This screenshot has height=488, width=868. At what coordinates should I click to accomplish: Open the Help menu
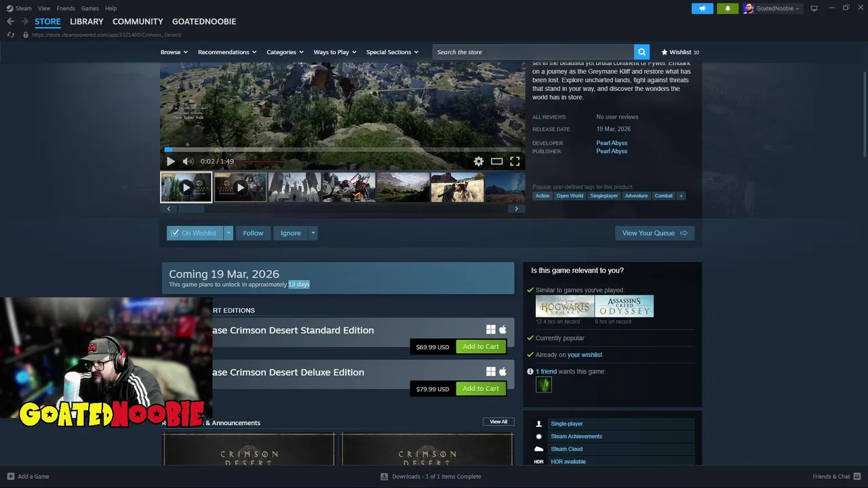coord(111,8)
